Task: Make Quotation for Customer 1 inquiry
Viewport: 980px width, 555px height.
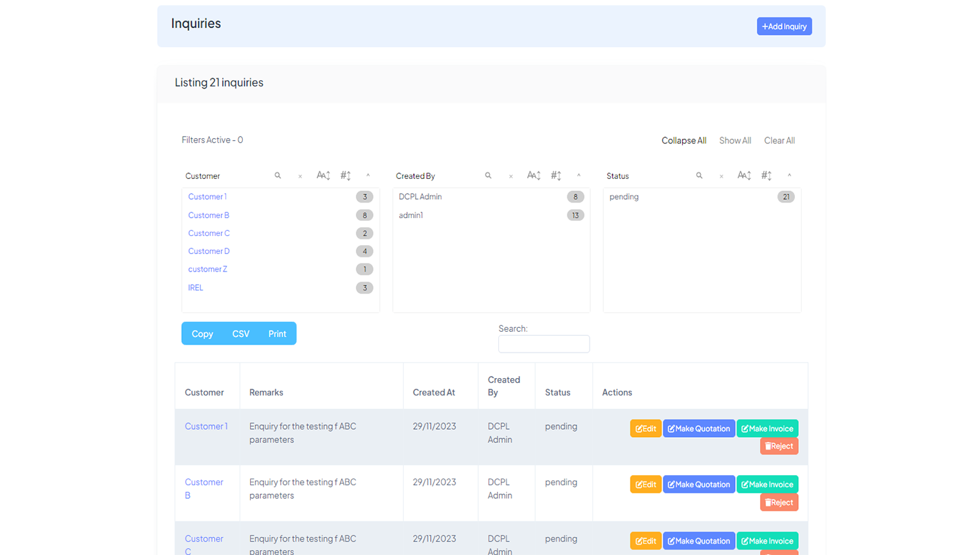Action: [x=698, y=429]
